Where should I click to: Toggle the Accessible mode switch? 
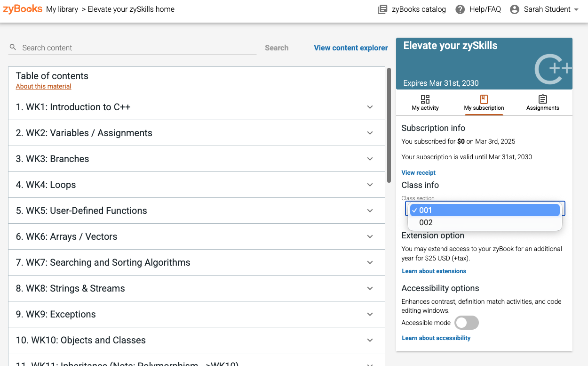(x=467, y=323)
